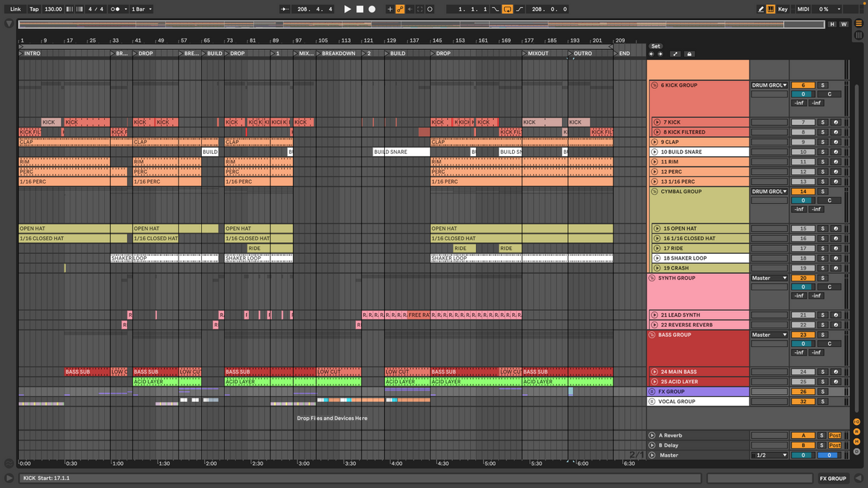Toggle the arrangement Loop switch
Image resolution: width=868 pixels, height=488 pixels.
(507, 9)
